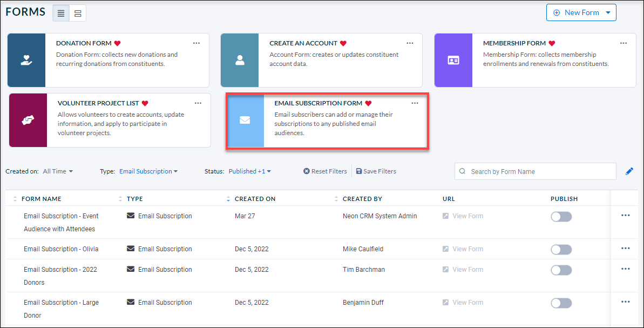The image size is (644, 328).
Task: Click the Membership Form ID card icon tile
Action: (x=453, y=61)
